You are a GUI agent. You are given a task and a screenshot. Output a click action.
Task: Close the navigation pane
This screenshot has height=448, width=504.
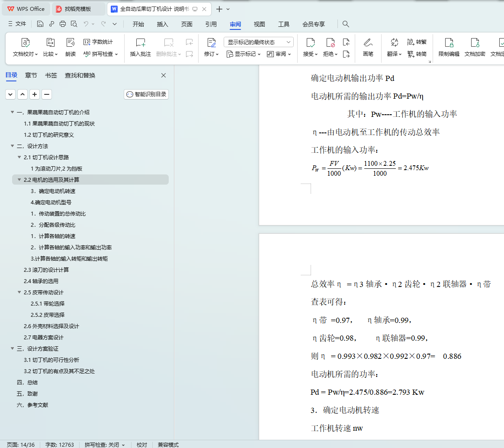click(164, 75)
